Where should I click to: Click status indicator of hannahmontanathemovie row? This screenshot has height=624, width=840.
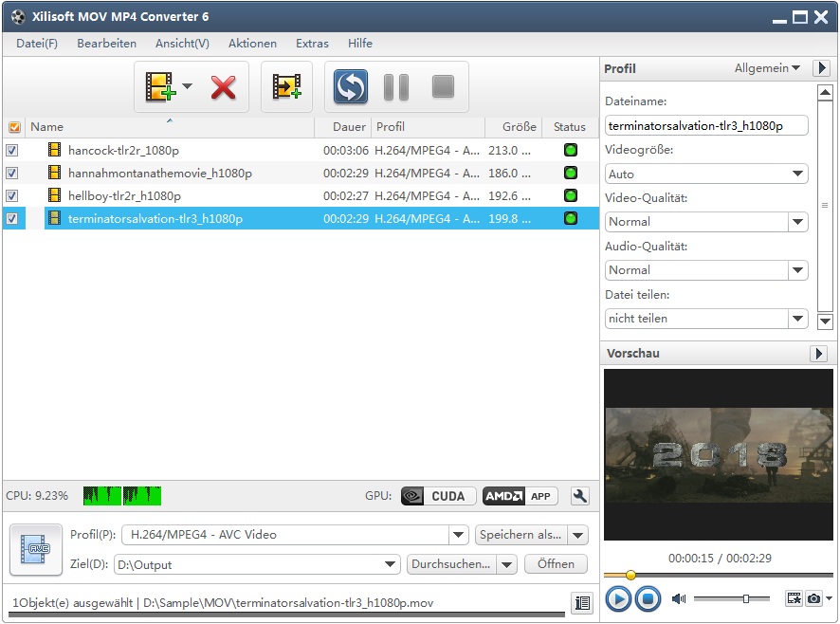point(571,173)
